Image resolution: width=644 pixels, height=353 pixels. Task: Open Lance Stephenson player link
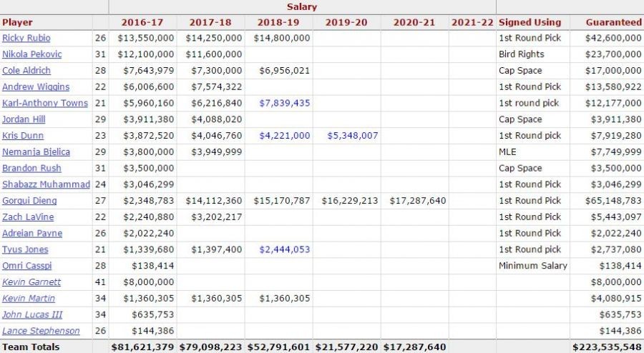click(x=41, y=331)
